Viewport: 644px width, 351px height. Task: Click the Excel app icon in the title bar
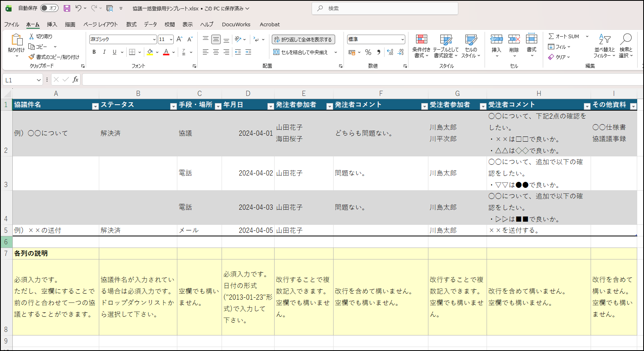pos(9,8)
